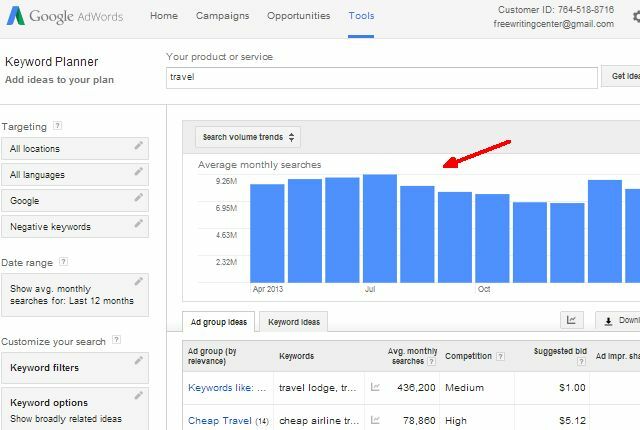Focus the product or service input

(382, 78)
